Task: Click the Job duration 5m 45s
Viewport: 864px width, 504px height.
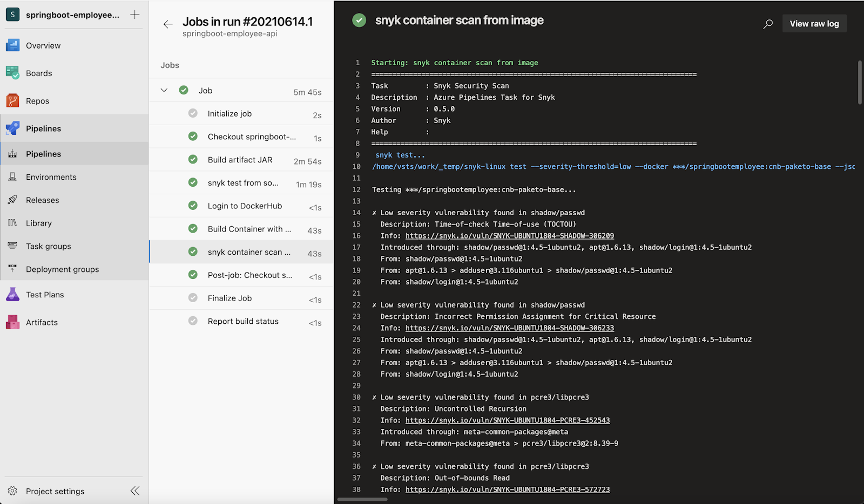Action: point(307,92)
